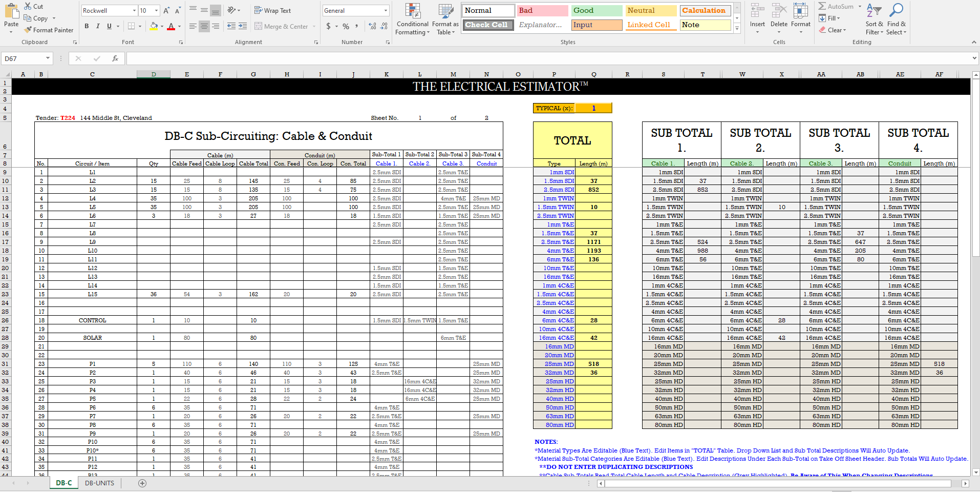This screenshot has height=492, width=980.
Task: Apply Percent style
Action: click(x=346, y=26)
